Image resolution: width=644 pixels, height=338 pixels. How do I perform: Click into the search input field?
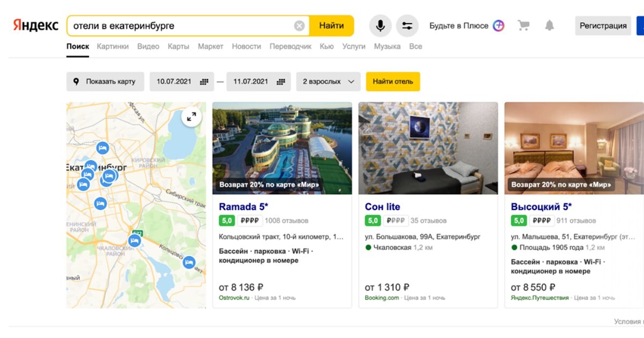(x=177, y=26)
